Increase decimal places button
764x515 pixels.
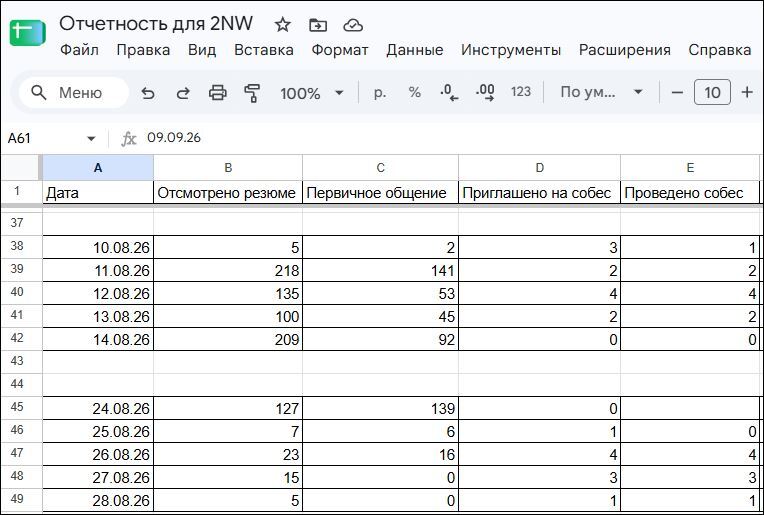tap(485, 93)
